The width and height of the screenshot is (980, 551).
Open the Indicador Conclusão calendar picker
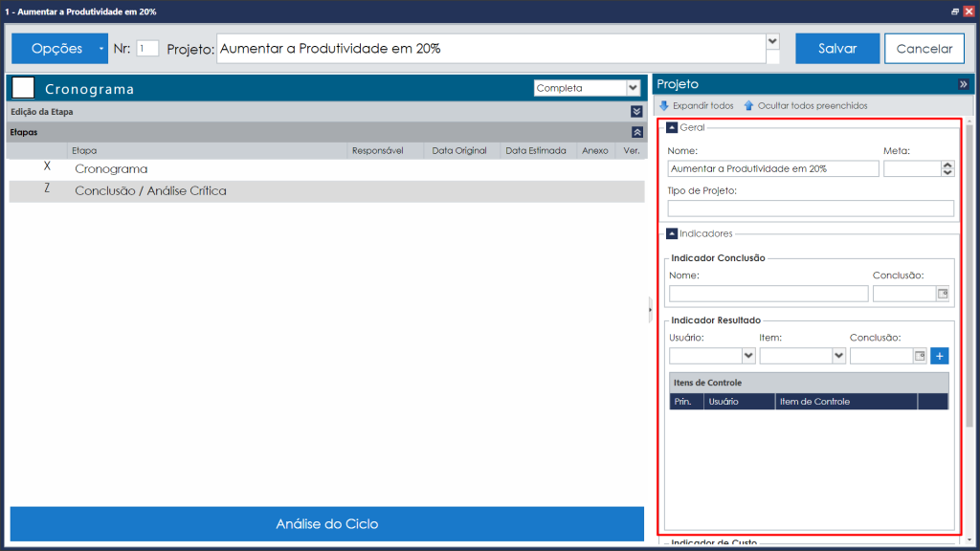[x=943, y=294]
